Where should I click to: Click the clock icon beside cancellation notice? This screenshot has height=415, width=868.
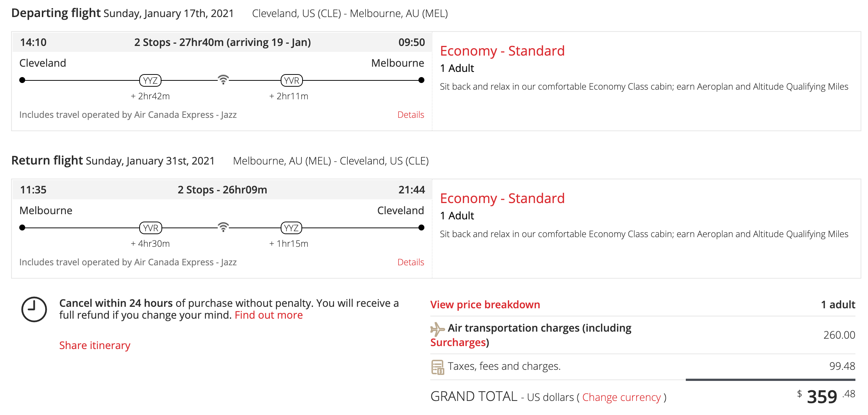(x=34, y=309)
